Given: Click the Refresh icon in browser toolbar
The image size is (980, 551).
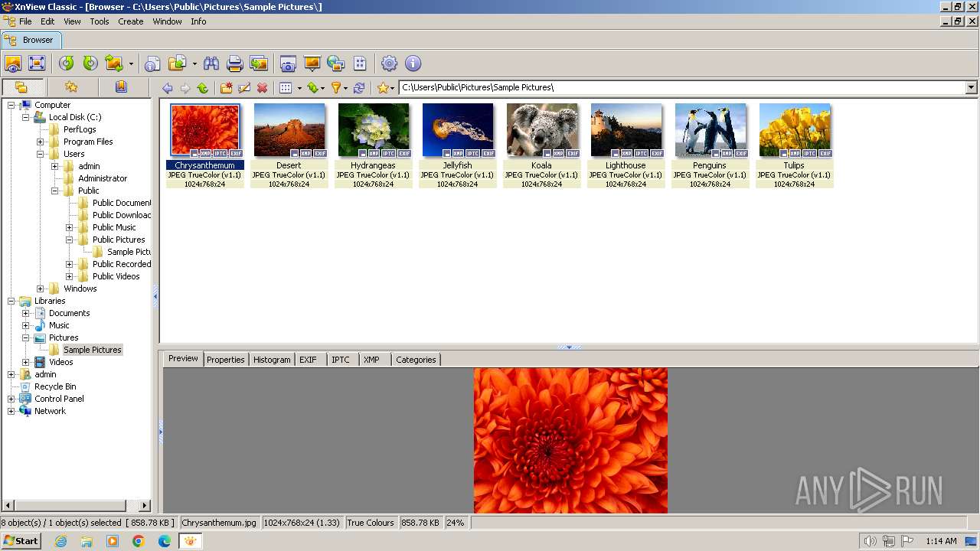Looking at the screenshot, I should tap(359, 88).
